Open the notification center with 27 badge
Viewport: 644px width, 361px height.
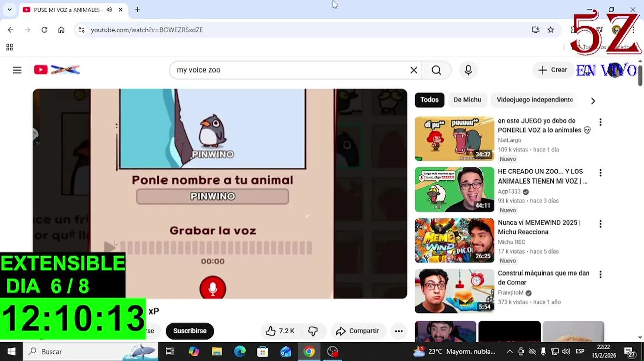coord(630,352)
